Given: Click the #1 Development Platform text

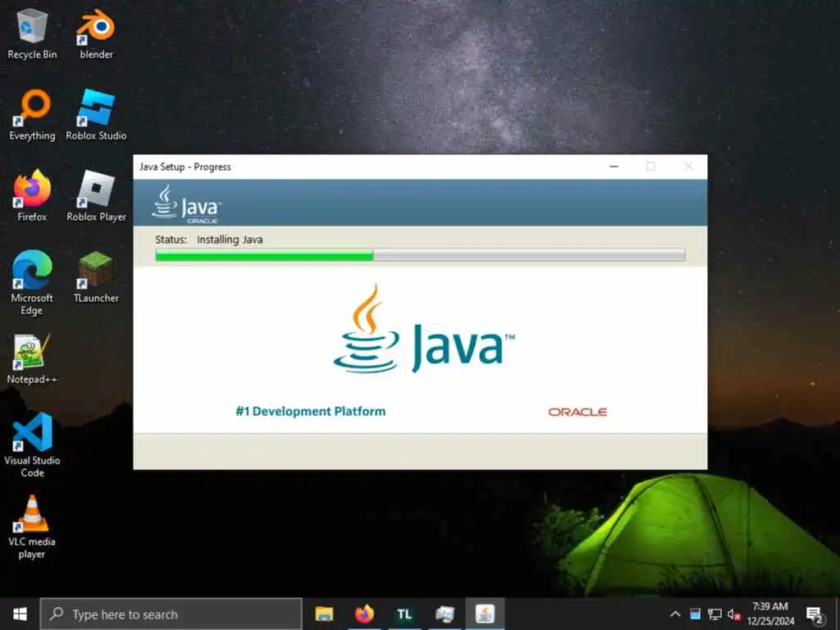Looking at the screenshot, I should tap(311, 412).
